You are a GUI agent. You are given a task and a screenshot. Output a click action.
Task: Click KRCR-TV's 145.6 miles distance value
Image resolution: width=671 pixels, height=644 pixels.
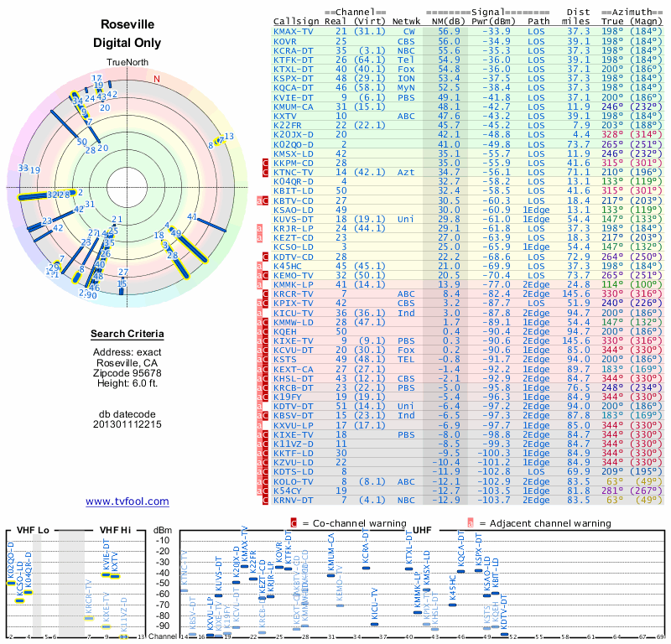[x=576, y=294]
